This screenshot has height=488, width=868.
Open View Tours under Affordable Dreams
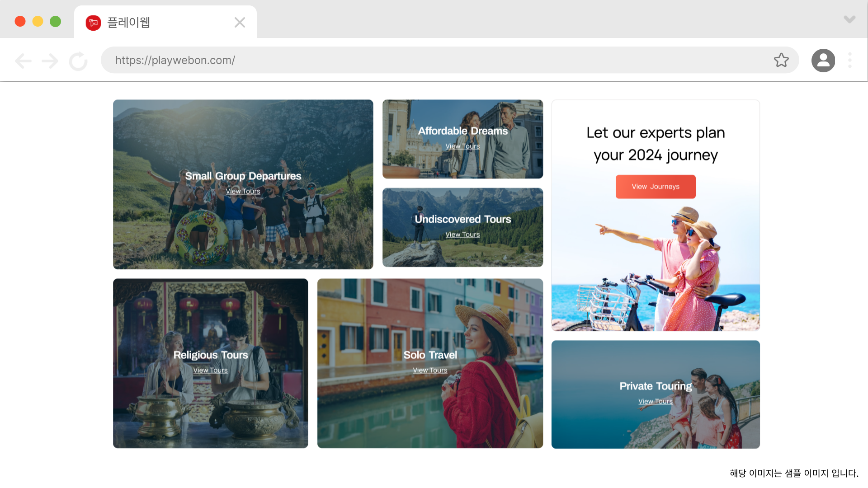[462, 146]
